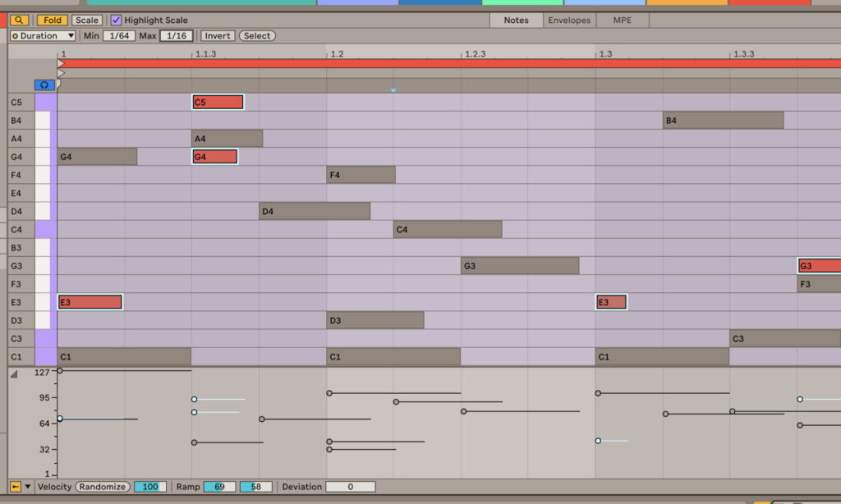Click the Randomize velocity button
The width and height of the screenshot is (841, 504).
coord(103,487)
